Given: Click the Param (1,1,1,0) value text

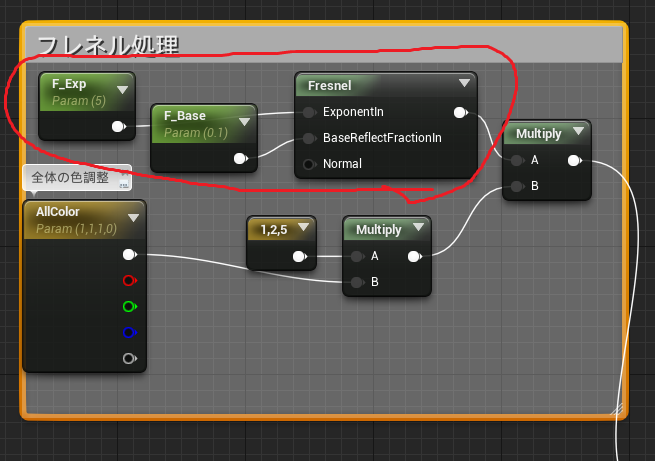Looking at the screenshot, I should 76,229.
